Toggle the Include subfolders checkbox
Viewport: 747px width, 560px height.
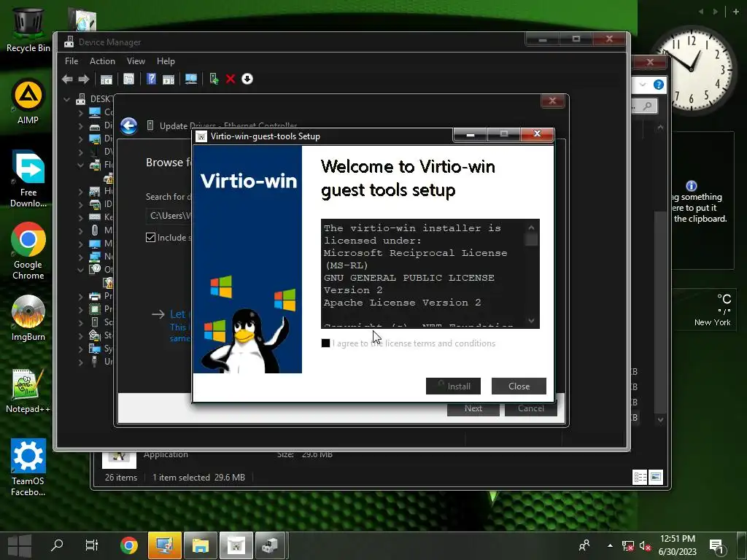tap(150, 238)
